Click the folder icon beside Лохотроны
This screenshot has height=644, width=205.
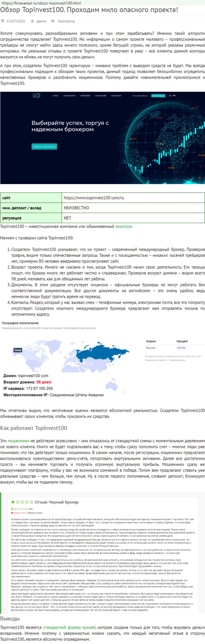click(x=53, y=21)
